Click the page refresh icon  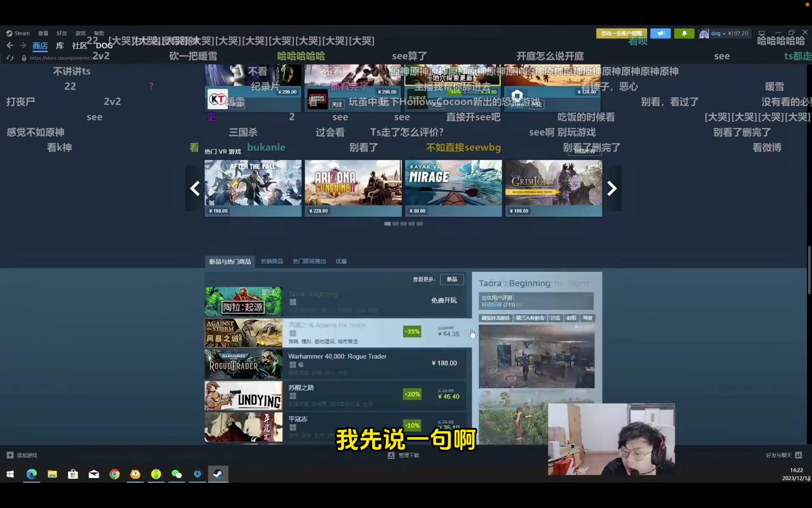pyautogui.click(x=10, y=58)
